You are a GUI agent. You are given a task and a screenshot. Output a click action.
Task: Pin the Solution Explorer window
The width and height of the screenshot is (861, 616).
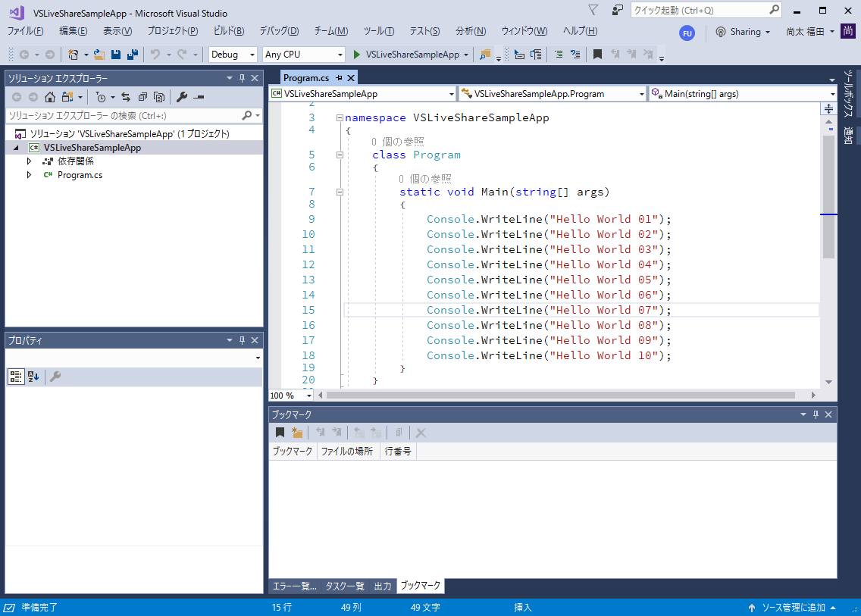(x=242, y=77)
